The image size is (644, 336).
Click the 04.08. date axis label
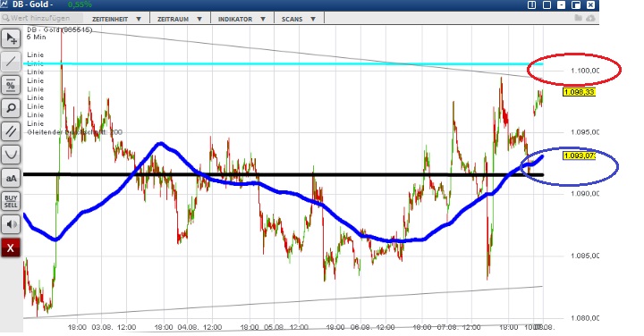(188, 327)
